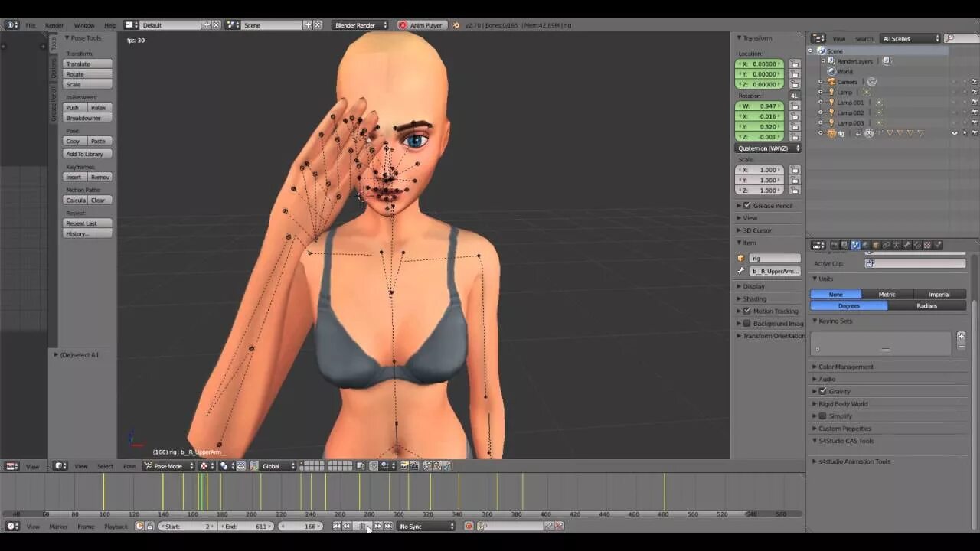Screen dimensions: 980x551
Task: Open the Blender Render engine dropdown
Action: pos(360,25)
